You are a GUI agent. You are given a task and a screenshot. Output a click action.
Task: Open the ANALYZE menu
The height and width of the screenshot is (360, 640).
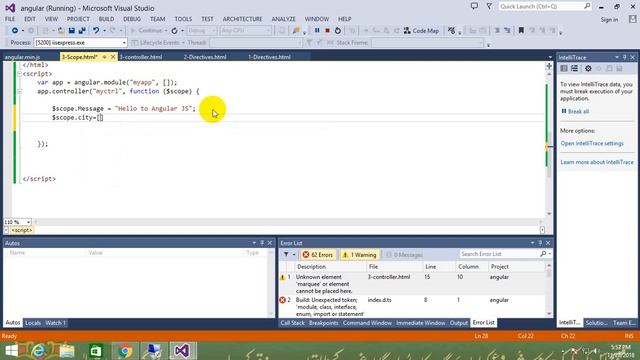(283, 19)
